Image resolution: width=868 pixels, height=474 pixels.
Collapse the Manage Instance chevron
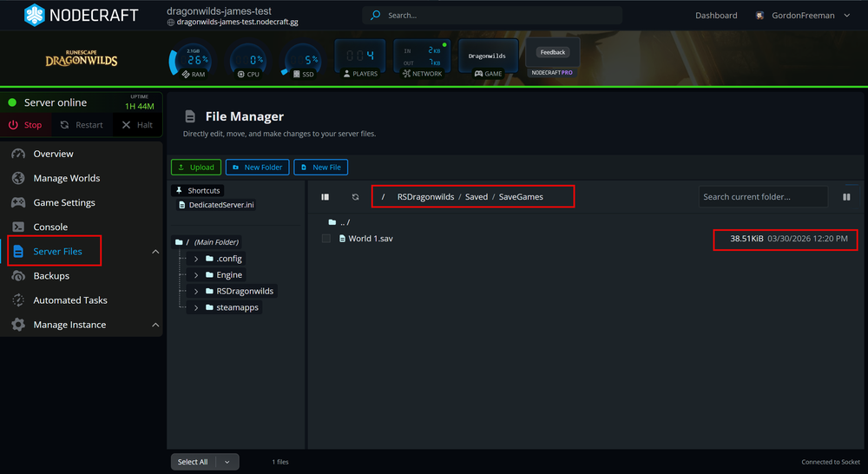[x=155, y=325]
